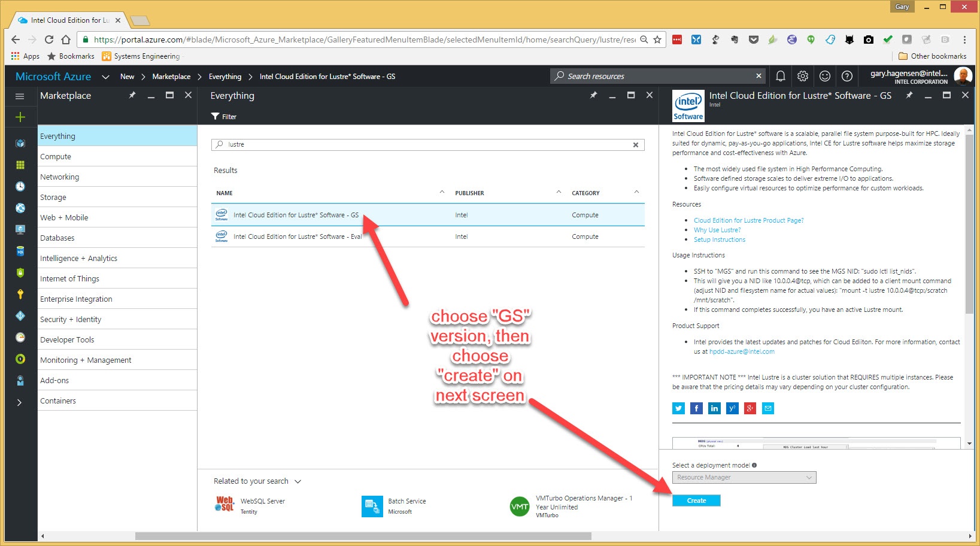Go to the browser home page
980x546 pixels.
(x=66, y=40)
